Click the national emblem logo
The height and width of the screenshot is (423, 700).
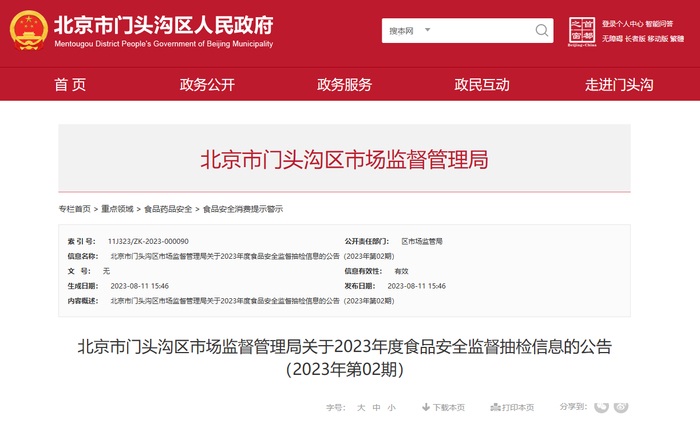pos(29,30)
